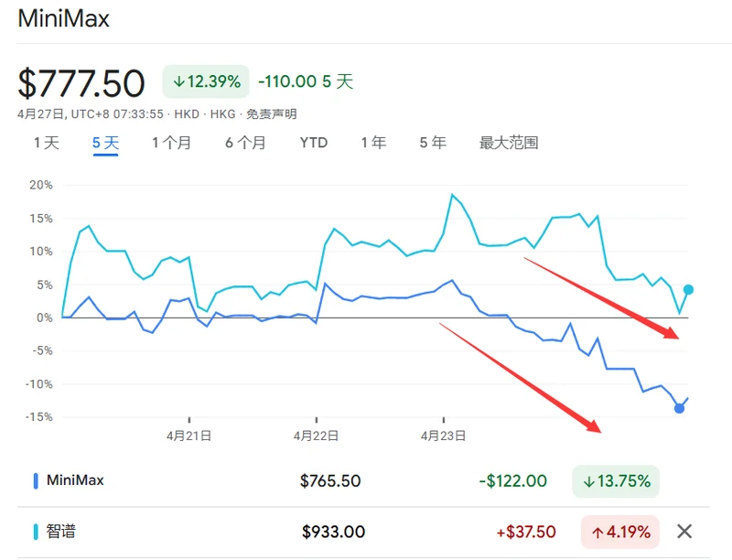This screenshot has width=732, height=560.
Task: Click the cyan 智谱 color marker
Action: click(36, 532)
